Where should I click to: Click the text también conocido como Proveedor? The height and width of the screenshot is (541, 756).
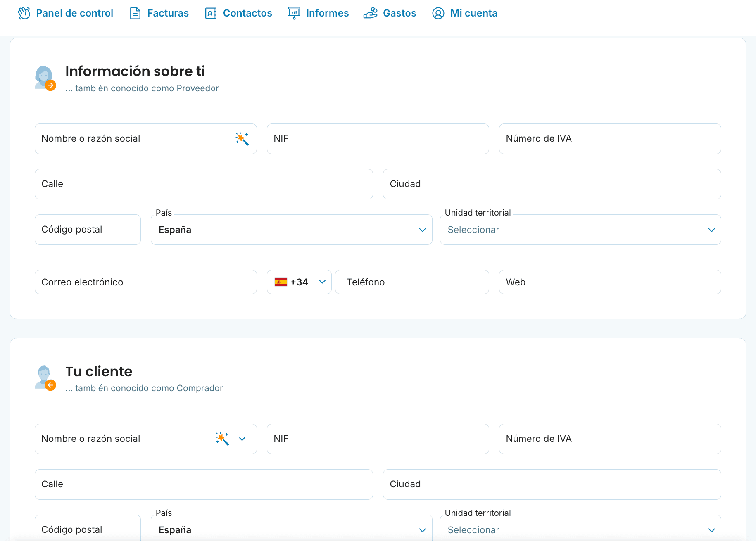pyautogui.click(x=147, y=88)
